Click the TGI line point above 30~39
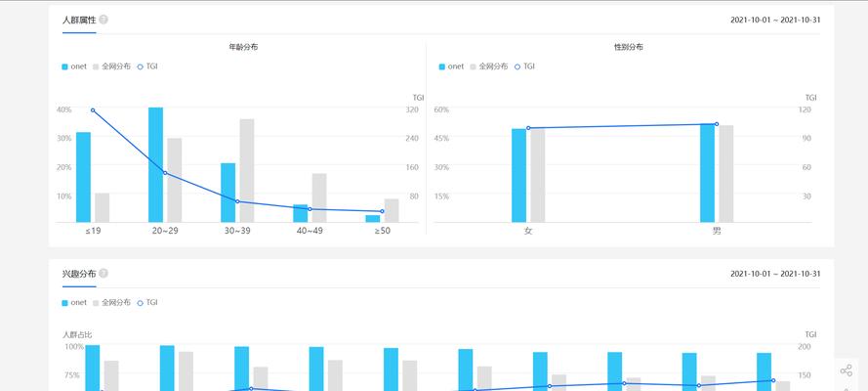The height and width of the screenshot is (391, 868). pyautogui.click(x=237, y=201)
